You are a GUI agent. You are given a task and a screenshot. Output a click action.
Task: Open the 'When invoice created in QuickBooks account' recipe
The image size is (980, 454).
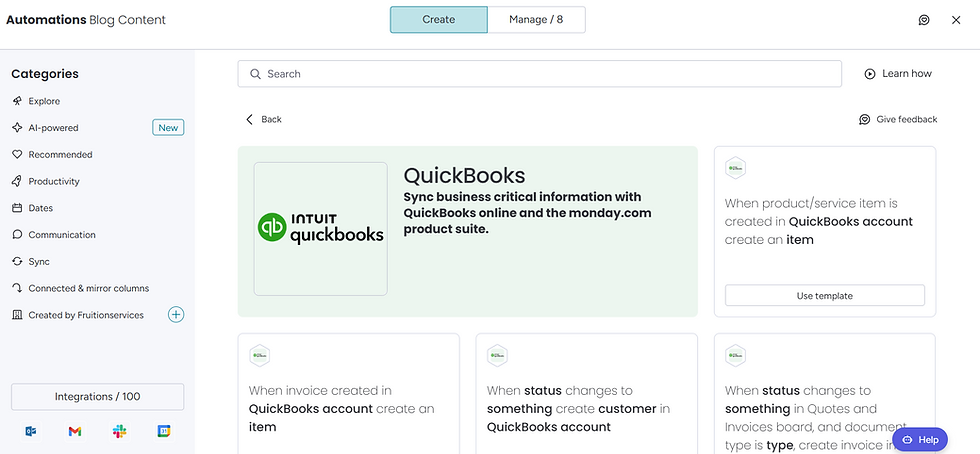click(341, 409)
